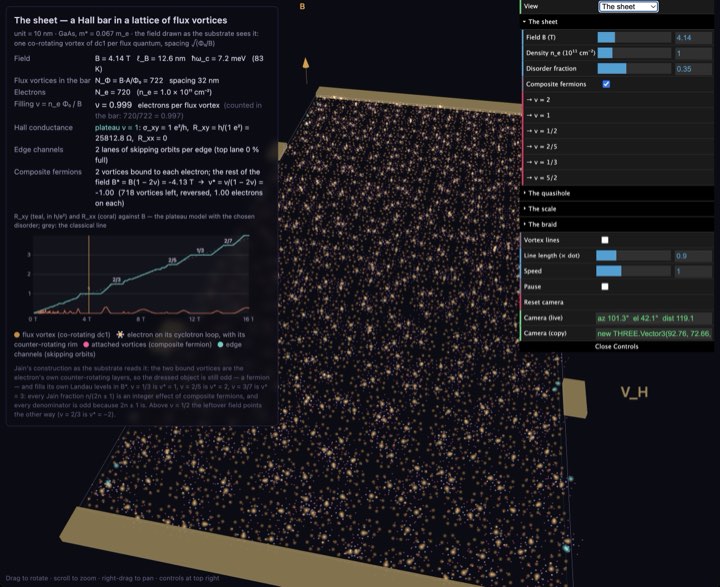Expand The braid folder
This screenshot has height=587, width=720.
coord(617,224)
